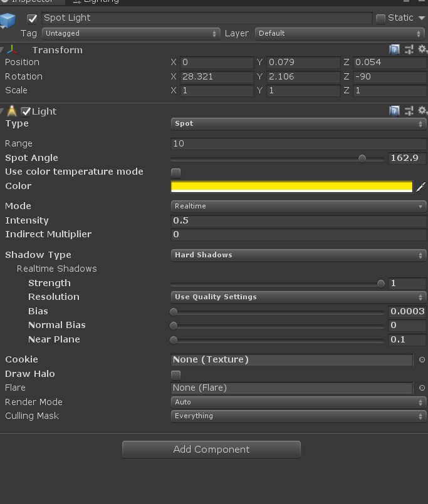
Task: Click the Transform presets icon
Action: tap(408, 49)
